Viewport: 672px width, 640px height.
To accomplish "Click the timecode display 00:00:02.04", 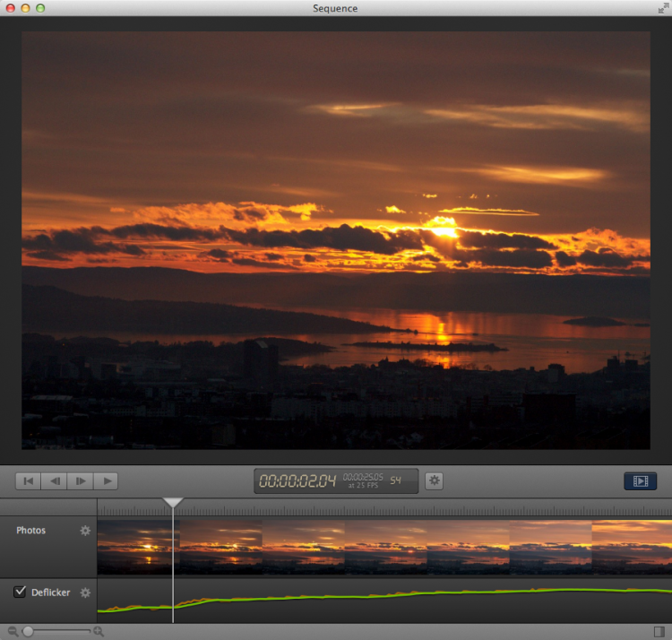I will click(x=297, y=481).
